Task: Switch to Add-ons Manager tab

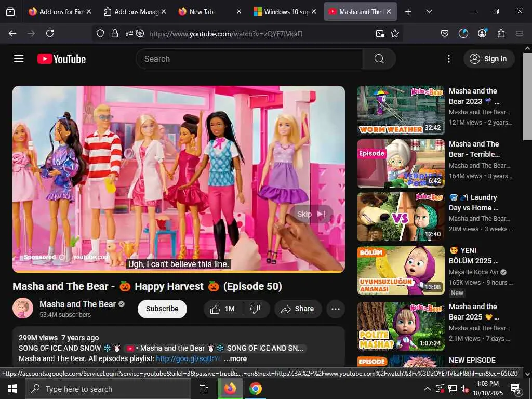Action: (x=135, y=11)
